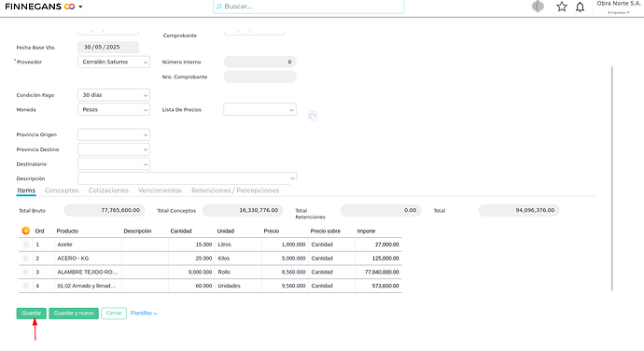644x351 pixels.
Task: Click the Unidades unit cell
Action: pyautogui.click(x=239, y=286)
